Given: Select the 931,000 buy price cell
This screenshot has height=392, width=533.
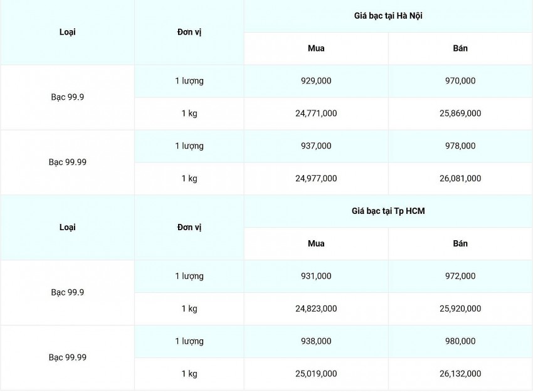Looking at the screenshot, I should 316,276.
